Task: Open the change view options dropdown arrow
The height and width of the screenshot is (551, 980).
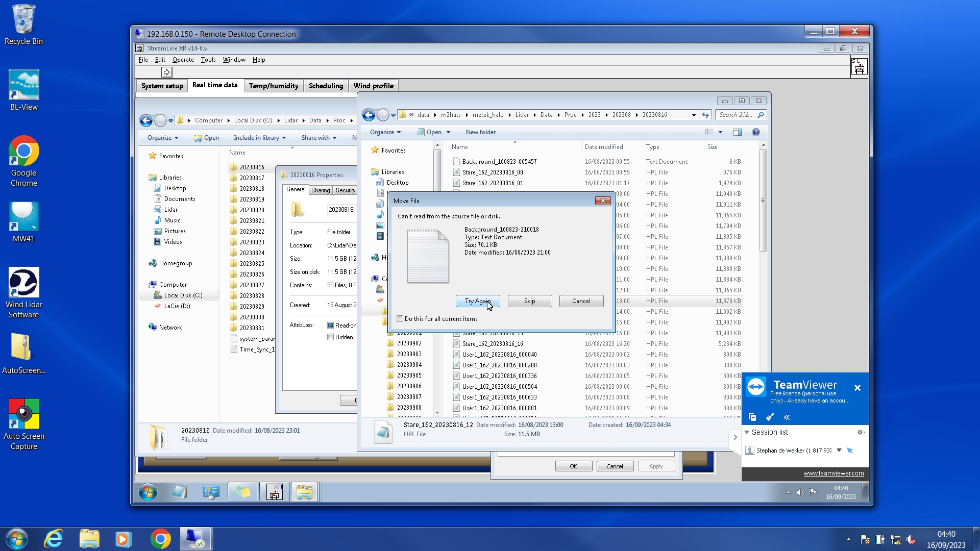Action: [x=720, y=132]
